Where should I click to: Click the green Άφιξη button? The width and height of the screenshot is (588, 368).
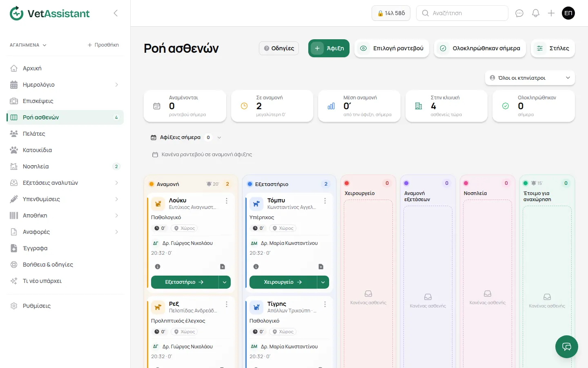[329, 48]
